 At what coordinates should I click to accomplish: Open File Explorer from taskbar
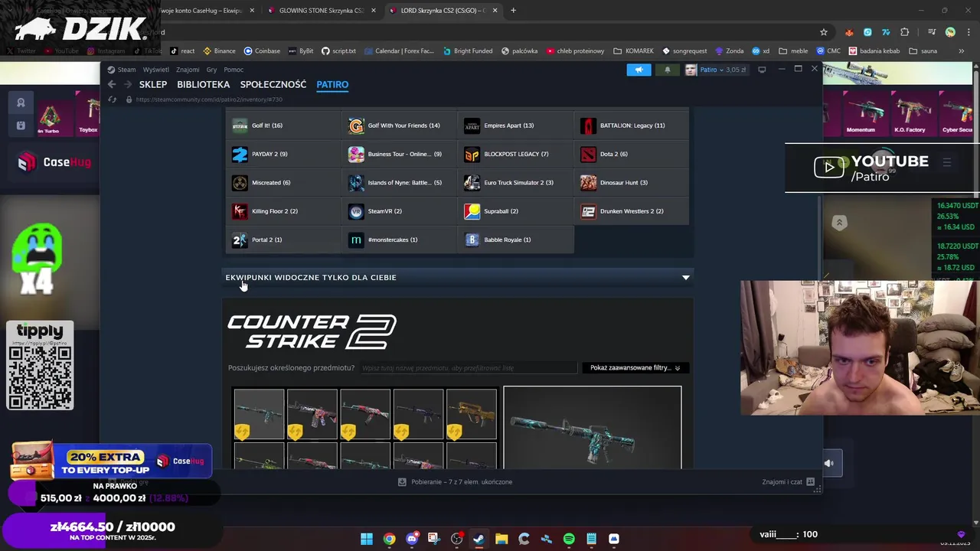[501, 539]
